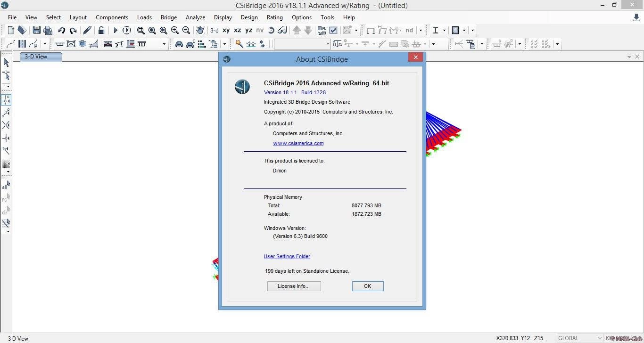Click the Save floppy disk icon

[36, 30]
